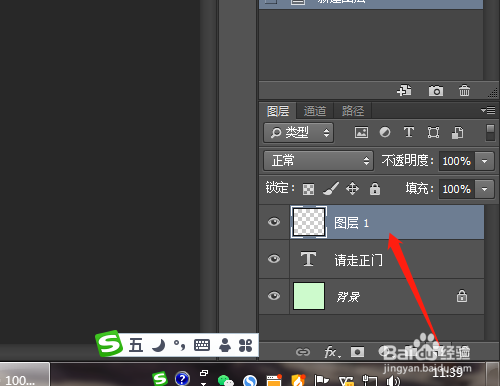Open the Layers panel flyout menu
Image resolution: width=500 pixels, height=386 pixels.
[x=488, y=110]
